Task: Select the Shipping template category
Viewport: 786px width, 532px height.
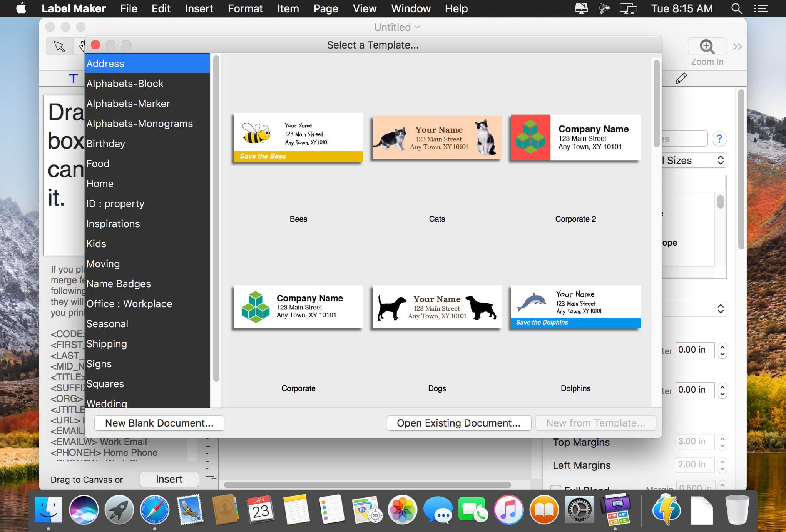Action: (147, 344)
